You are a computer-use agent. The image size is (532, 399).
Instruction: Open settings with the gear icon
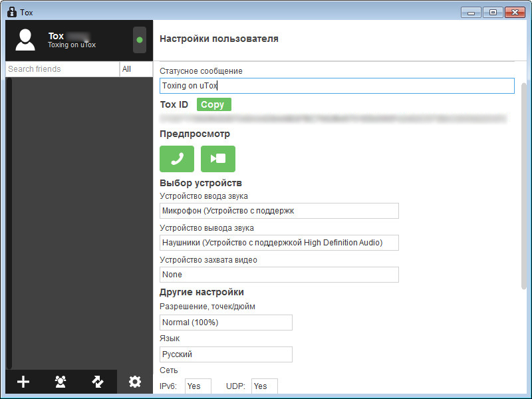pyautogui.click(x=135, y=382)
